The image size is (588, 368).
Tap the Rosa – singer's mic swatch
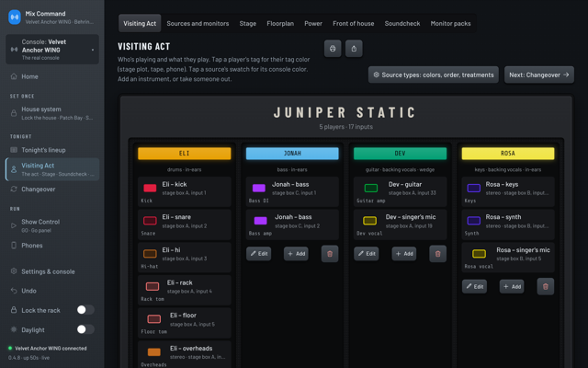pos(479,254)
